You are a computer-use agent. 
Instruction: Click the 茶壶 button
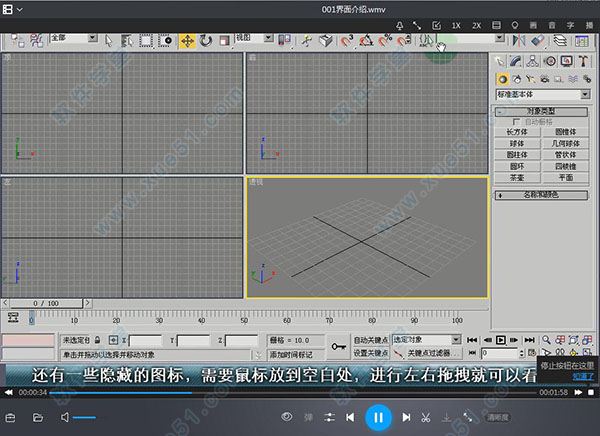point(517,178)
